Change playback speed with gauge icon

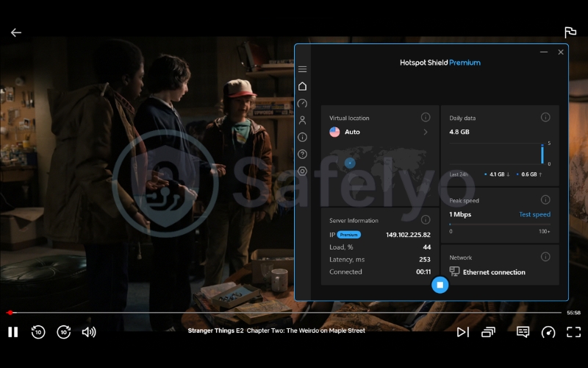point(548,332)
